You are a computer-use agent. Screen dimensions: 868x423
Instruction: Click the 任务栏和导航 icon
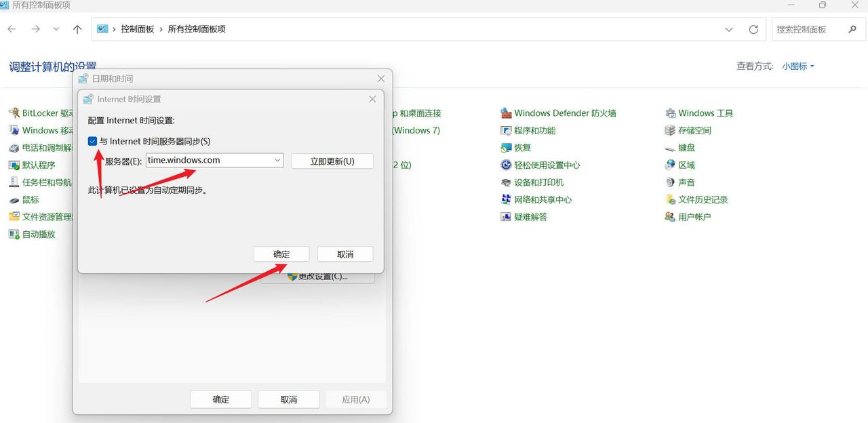[x=14, y=182]
